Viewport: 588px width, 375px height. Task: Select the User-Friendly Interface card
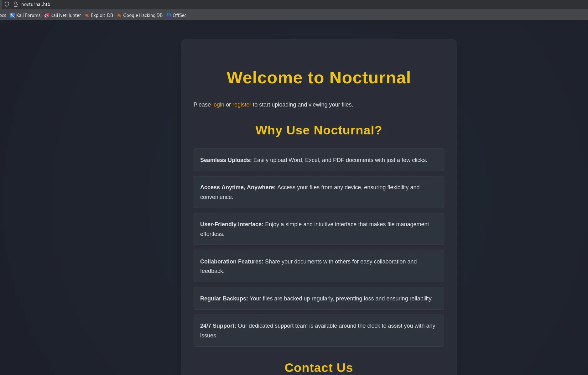point(319,229)
